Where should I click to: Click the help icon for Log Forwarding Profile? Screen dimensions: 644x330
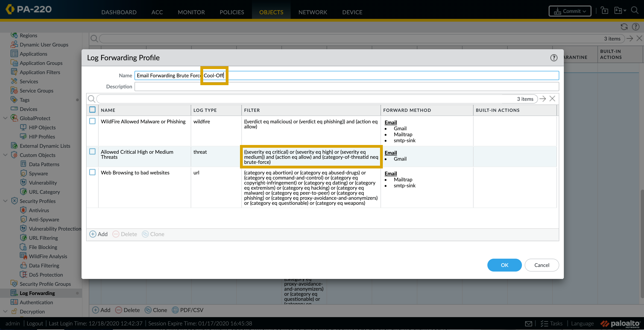[554, 58]
